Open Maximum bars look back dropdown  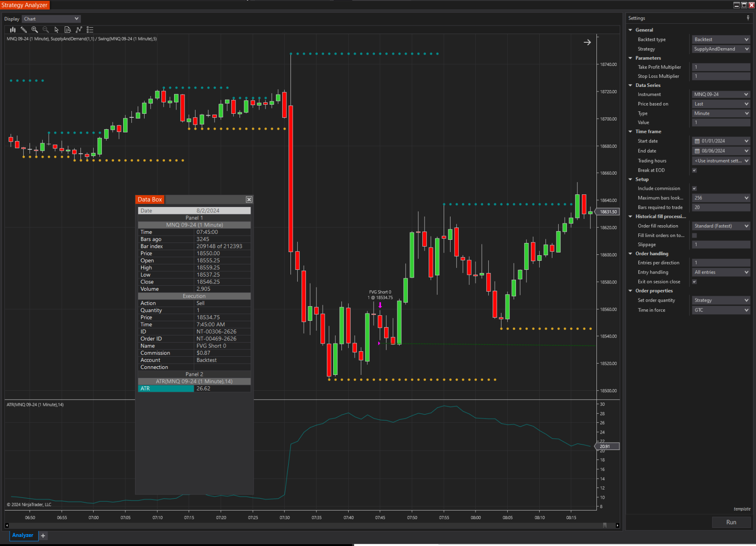tap(721, 198)
